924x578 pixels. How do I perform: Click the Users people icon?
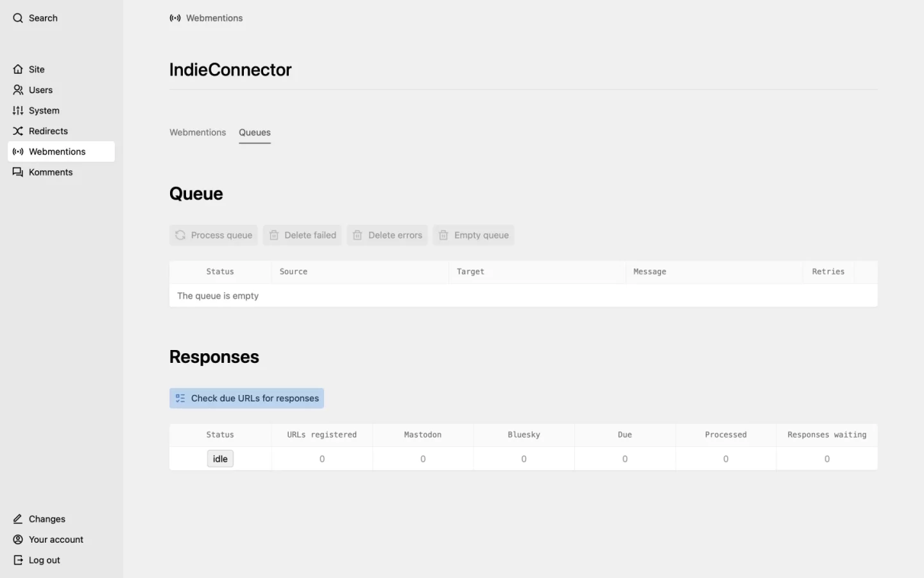tap(18, 90)
